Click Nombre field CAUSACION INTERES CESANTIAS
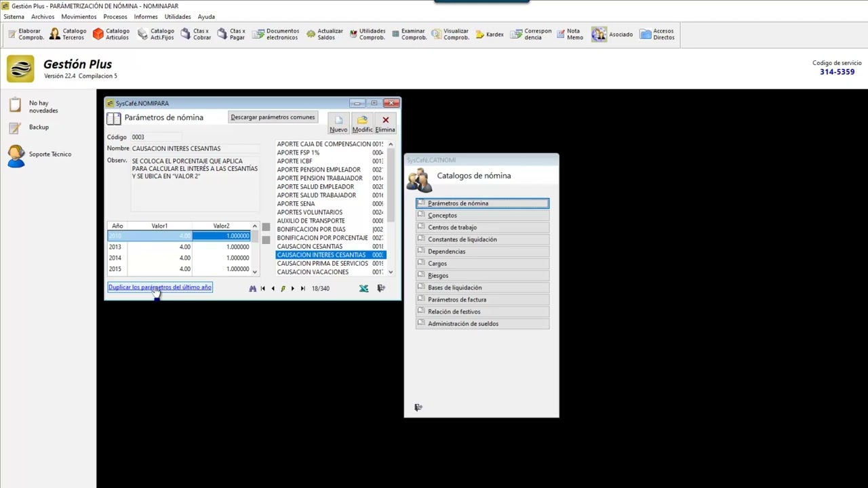Image resolution: width=868 pixels, height=488 pixels. click(x=195, y=148)
